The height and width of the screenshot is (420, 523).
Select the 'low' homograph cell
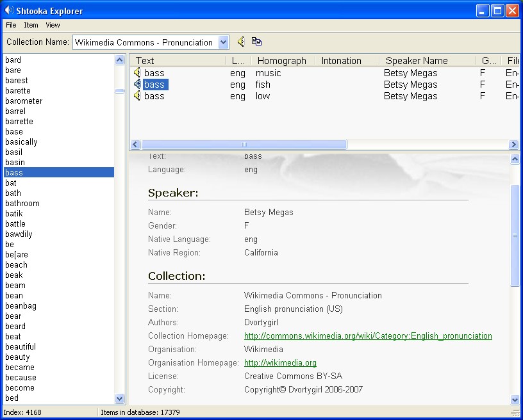[263, 96]
